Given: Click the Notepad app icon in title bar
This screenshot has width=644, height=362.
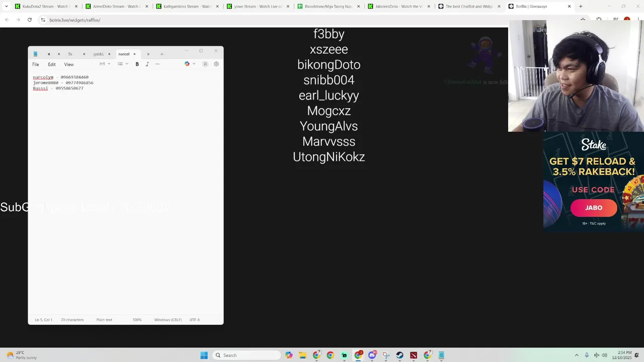Looking at the screenshot, I should pyautogui.click(x=35, y=54).
